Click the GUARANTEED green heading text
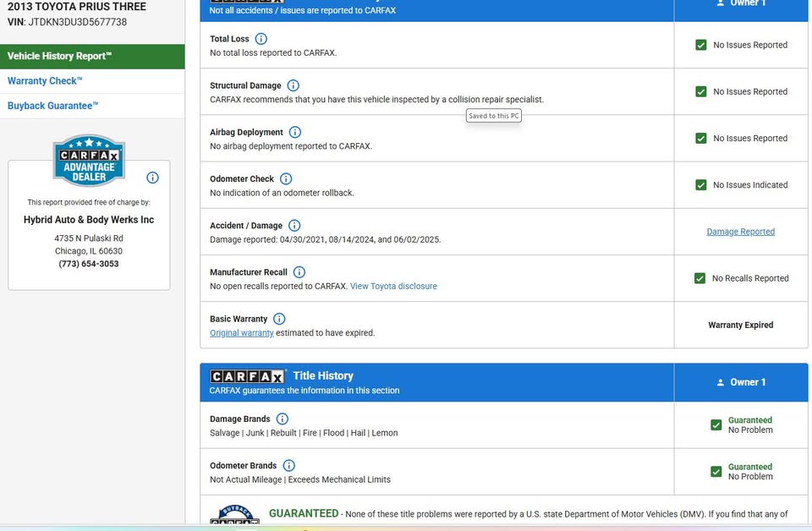 [x=304, y=513]
